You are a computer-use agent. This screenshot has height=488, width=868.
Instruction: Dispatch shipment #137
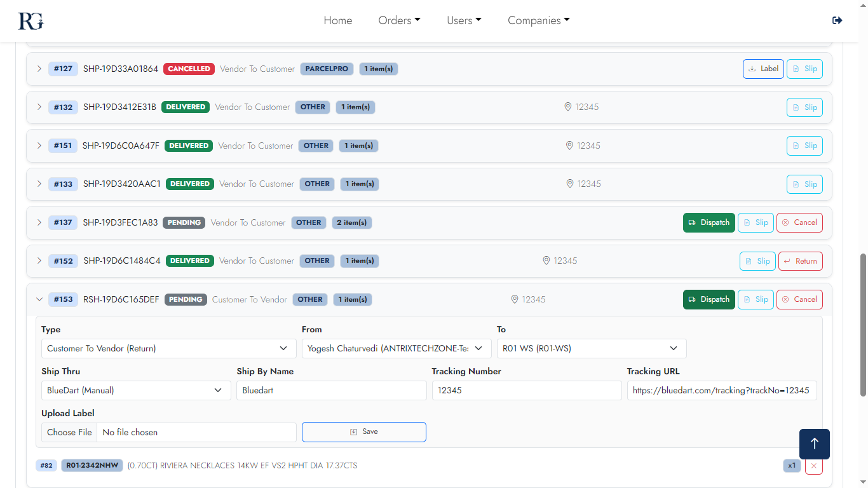coord(709,222)
